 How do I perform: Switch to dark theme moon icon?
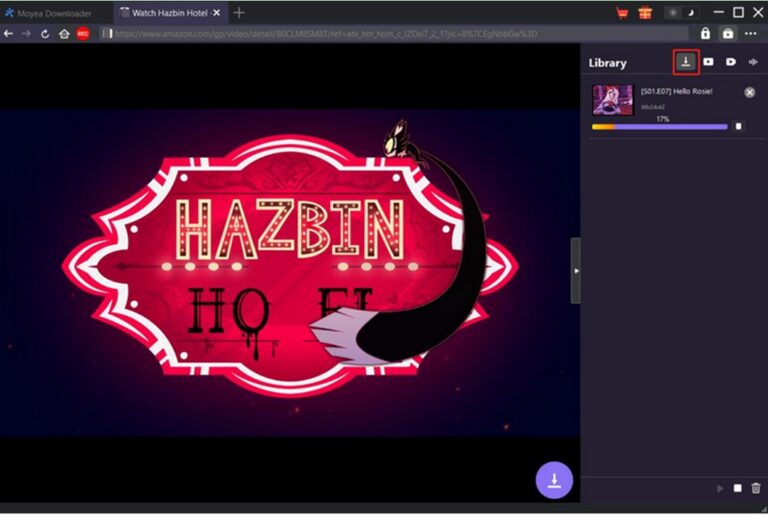(x=691, y=13)
